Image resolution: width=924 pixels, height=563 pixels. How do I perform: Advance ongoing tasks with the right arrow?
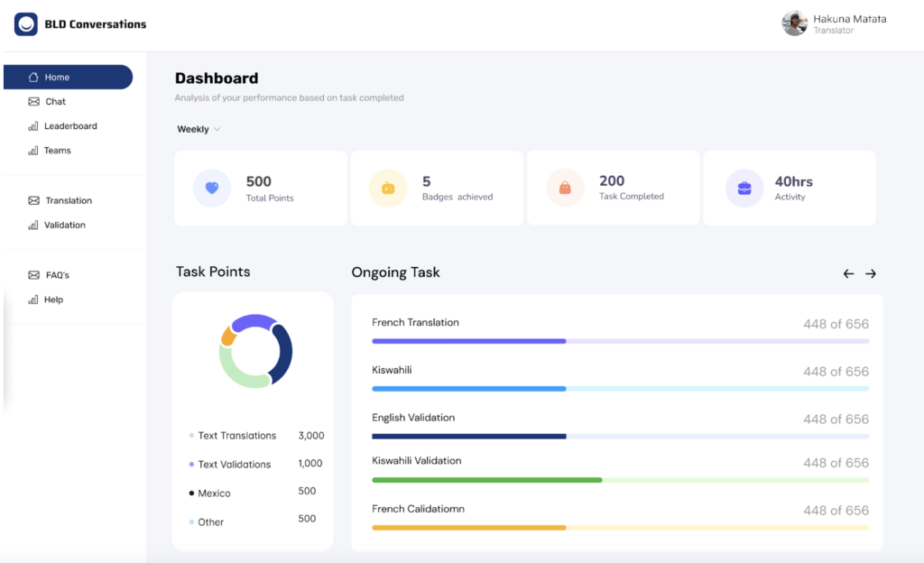(871, 273)
